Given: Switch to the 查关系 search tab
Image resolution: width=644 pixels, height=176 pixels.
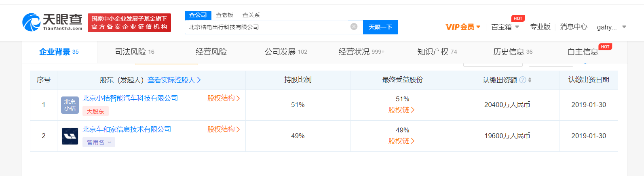Looking at the screenshot, I should click(x=251, y=15).
